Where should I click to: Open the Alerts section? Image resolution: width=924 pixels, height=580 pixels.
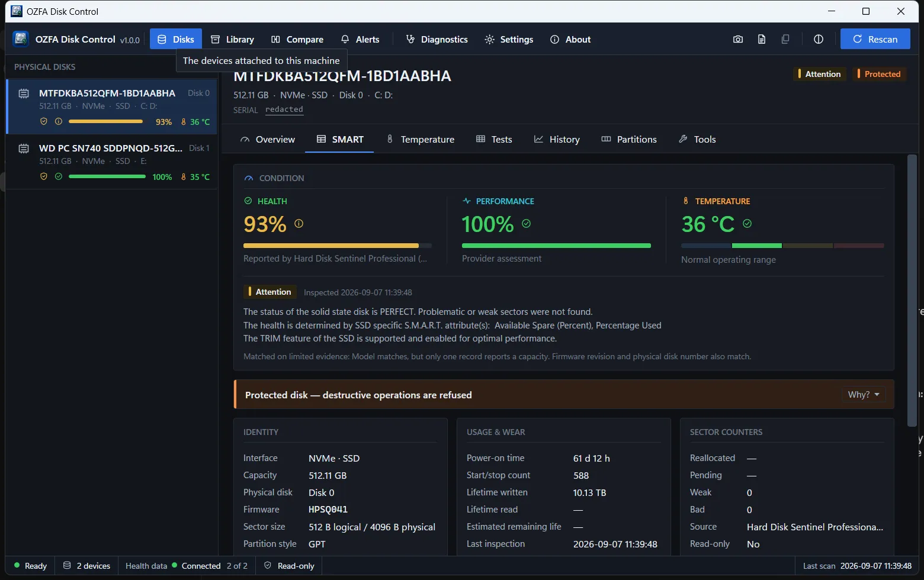(360, 39)
